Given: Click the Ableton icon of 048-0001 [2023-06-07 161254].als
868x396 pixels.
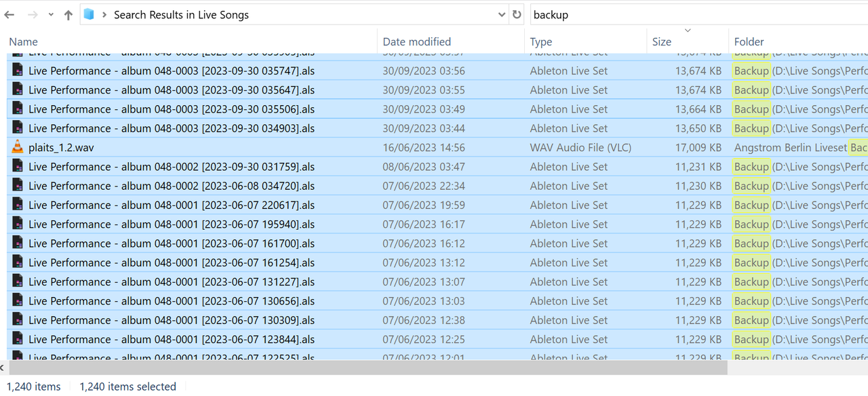Looking at the screenshot, I should [x=18, y=262].
